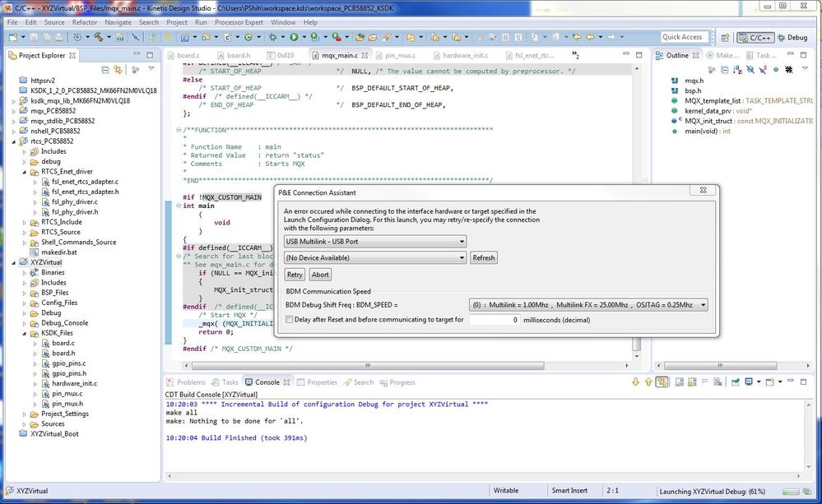Image resolution: width=822 pixels, height=504 pixels.
Task: Open the Refactor menu
Action: tap(85, 22)
